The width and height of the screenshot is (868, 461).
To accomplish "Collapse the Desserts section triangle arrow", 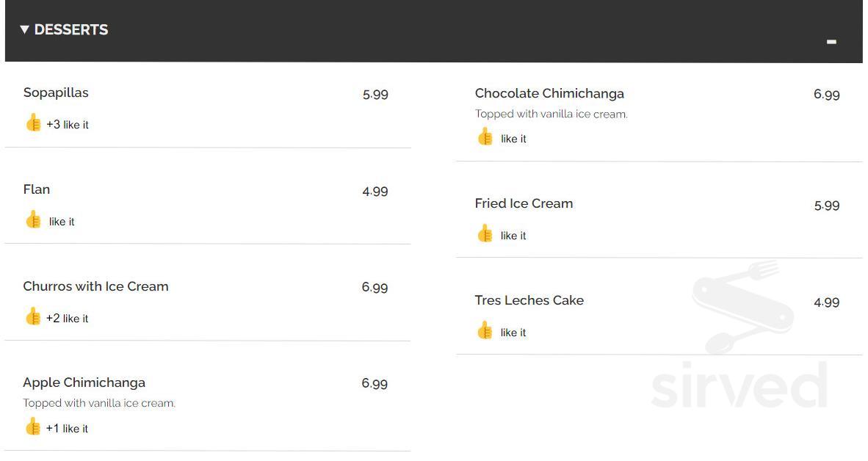I will 24,30.
